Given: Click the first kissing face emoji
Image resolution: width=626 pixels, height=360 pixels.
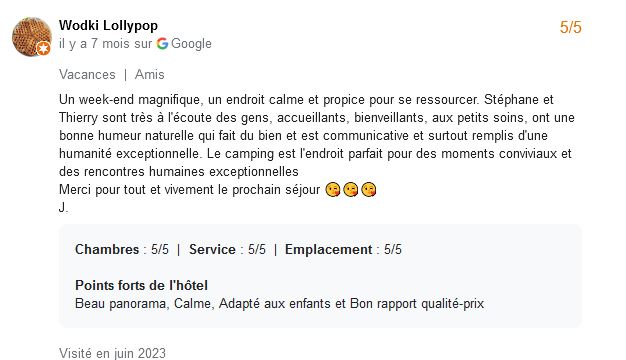Looking at the screenshot, I should [x=333, y=190].
